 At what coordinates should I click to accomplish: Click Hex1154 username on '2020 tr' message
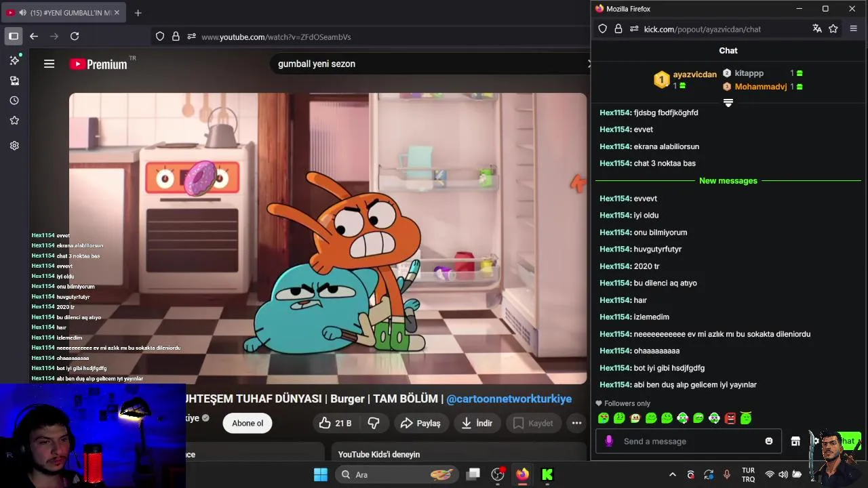[x=615, y=266]
